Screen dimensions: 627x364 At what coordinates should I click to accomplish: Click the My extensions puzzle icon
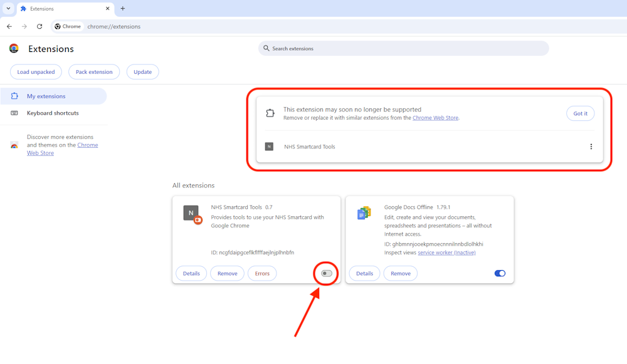(14, 96)
